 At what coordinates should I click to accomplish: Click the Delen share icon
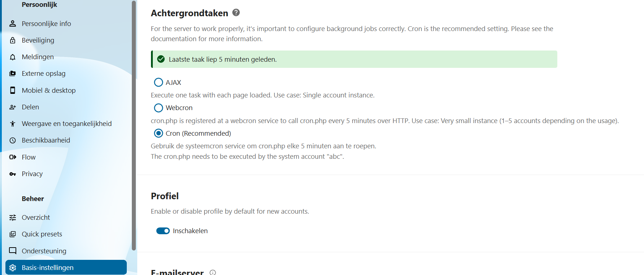13,107
